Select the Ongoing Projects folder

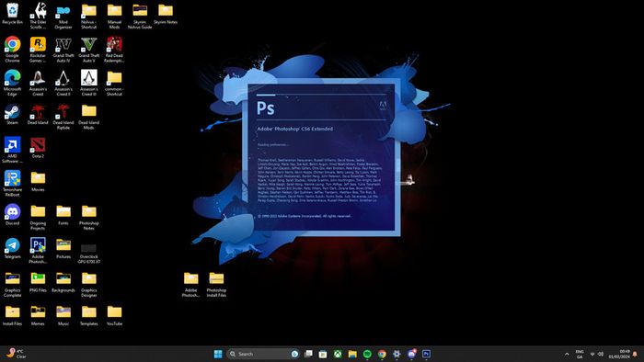(x=38, y=217)
